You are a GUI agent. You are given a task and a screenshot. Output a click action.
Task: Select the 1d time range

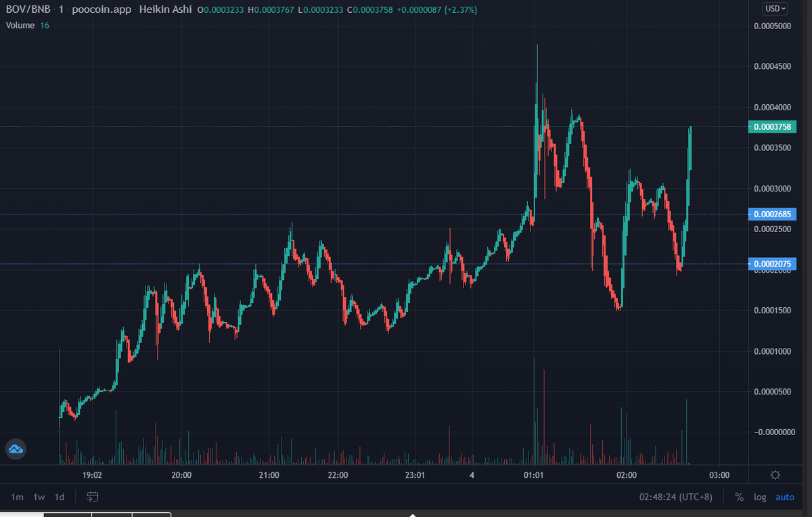[60, 497]
